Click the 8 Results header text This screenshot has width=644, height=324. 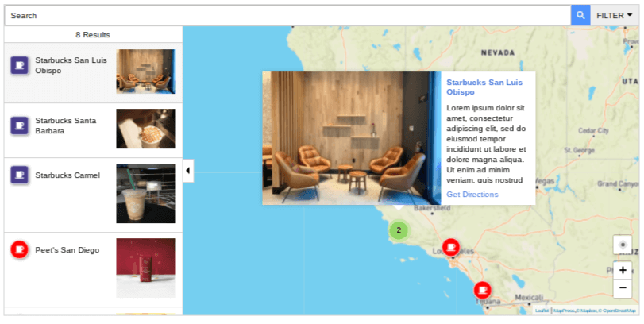[x=93, y=35]
